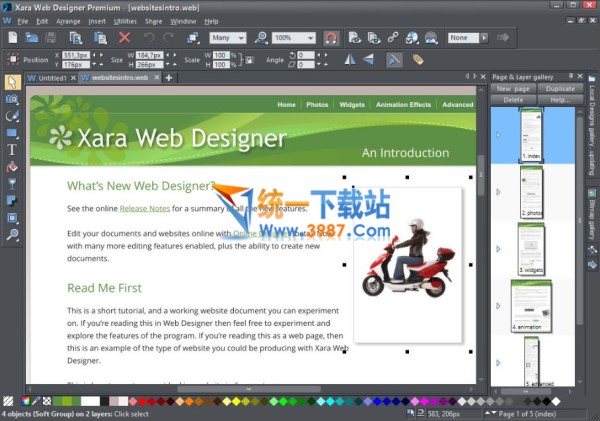The height and width of the screenshot is (421, 600).
Task: Pick the magenta color swatch
Action: pos(424,401)
